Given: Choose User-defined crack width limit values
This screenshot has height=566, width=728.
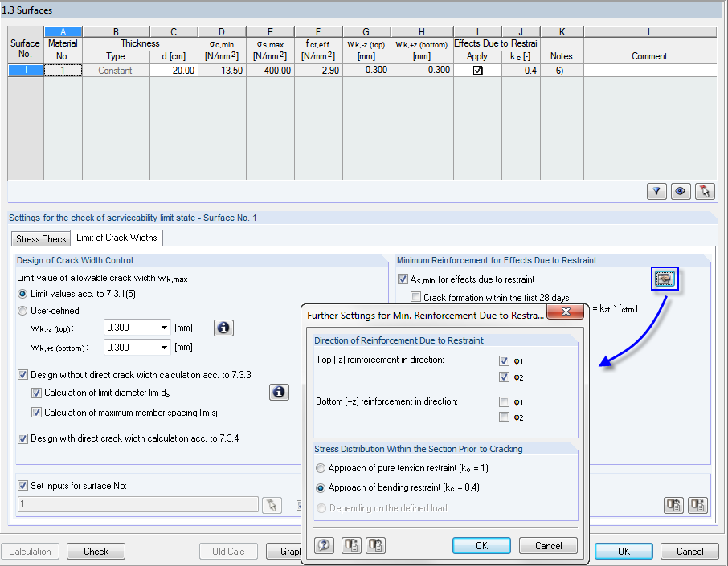Looking at the screenshot, I should pyautogui.click(x=23, y=311).
